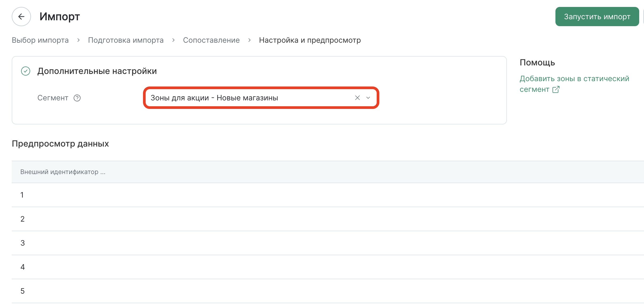
Task: Go back using the arrow button
Action: [21, 17]
